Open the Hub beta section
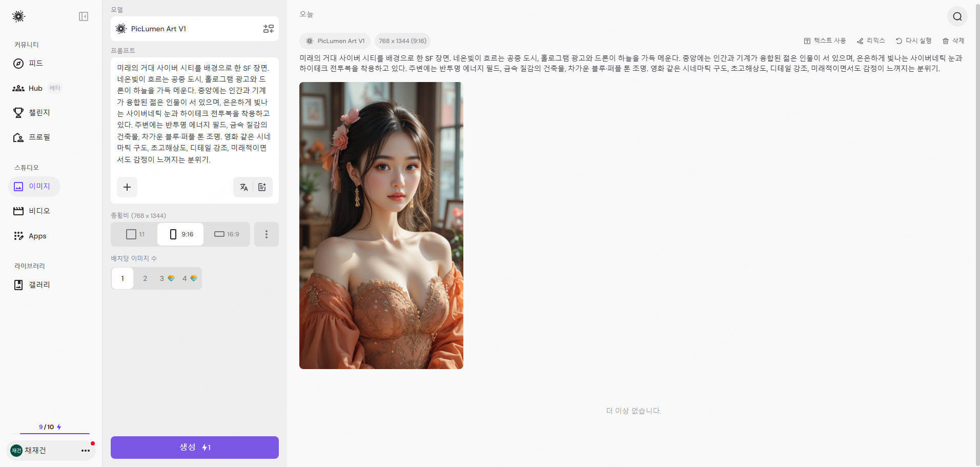Viewport: 980px width, 467px height. pyautogui.click(x=35, y=88)
